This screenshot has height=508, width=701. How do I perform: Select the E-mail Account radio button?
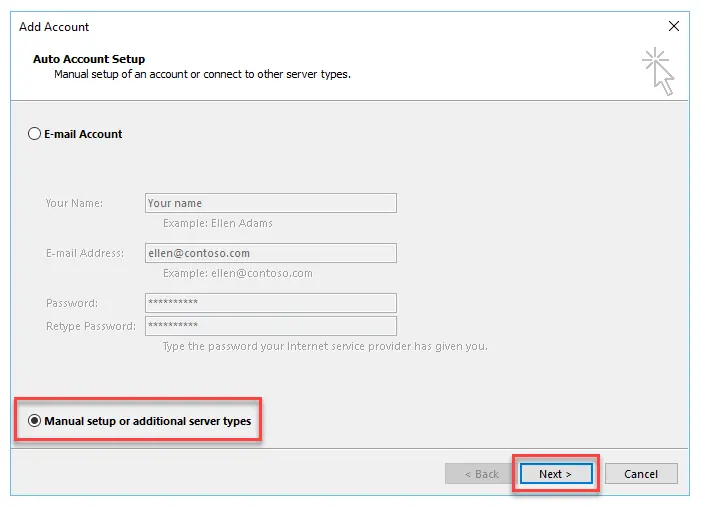click(x=36, y=134)
